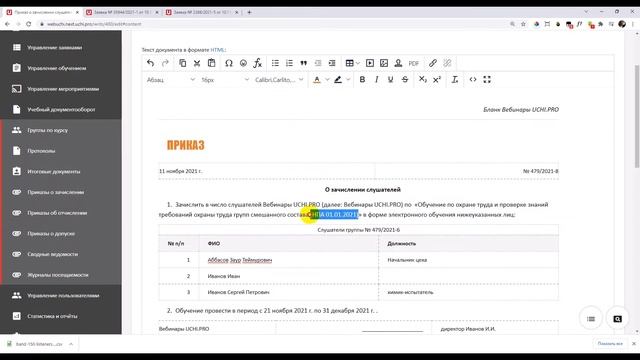Redo the undone edit in the editor

click(x=165, y=63)
